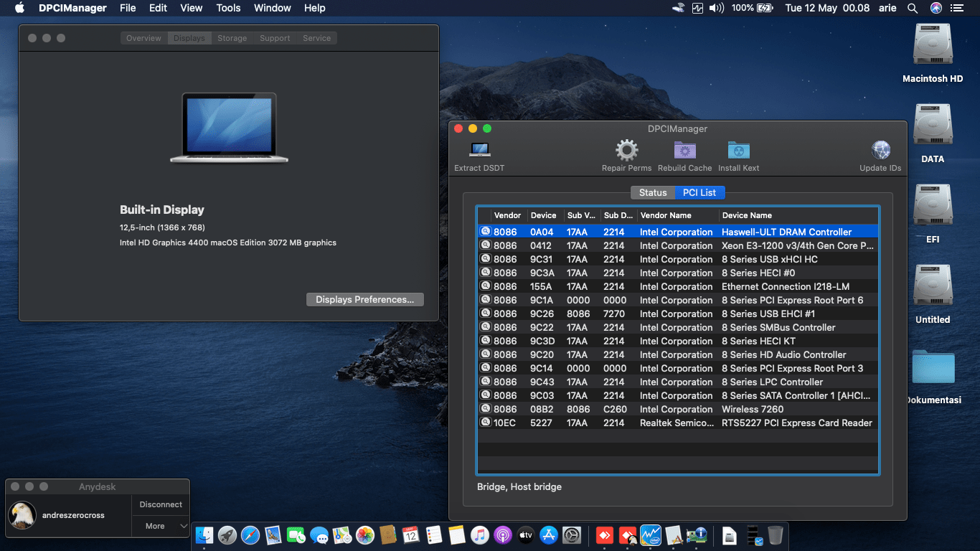Click the Update IDs globe icon
The width and height of the screenshot is (980, 551).
[881, 150]
